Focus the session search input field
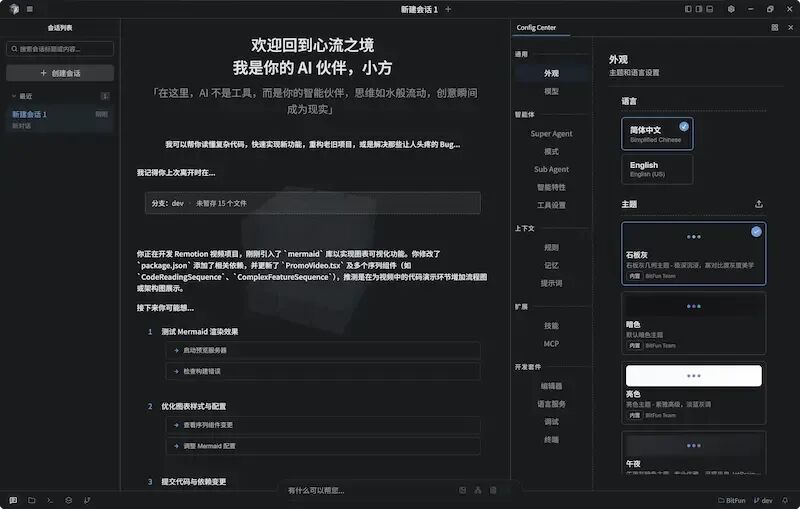The image size is (800, 509). pos(60,49)
